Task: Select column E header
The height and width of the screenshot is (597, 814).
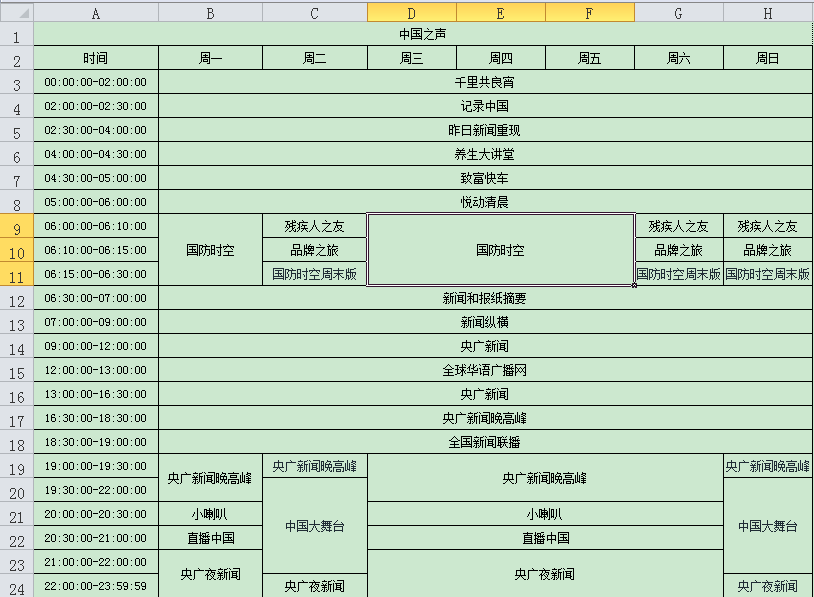Action: pos(501,12)
